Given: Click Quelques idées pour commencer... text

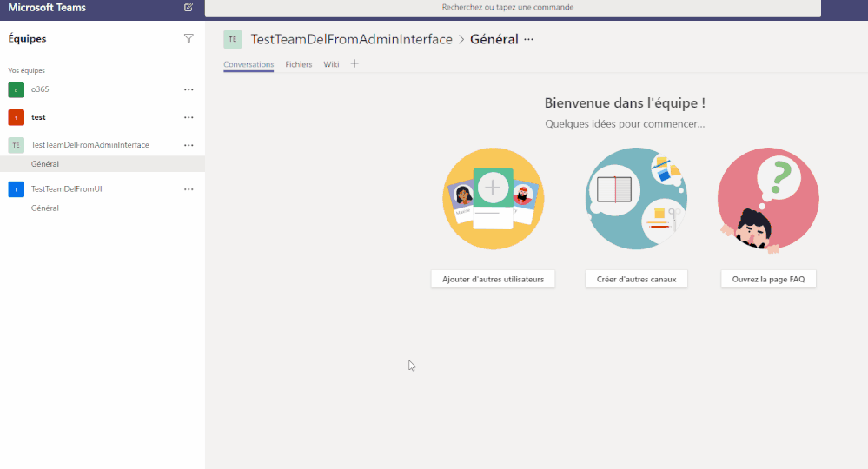Looking at the screenshot, I should (625, 124).
